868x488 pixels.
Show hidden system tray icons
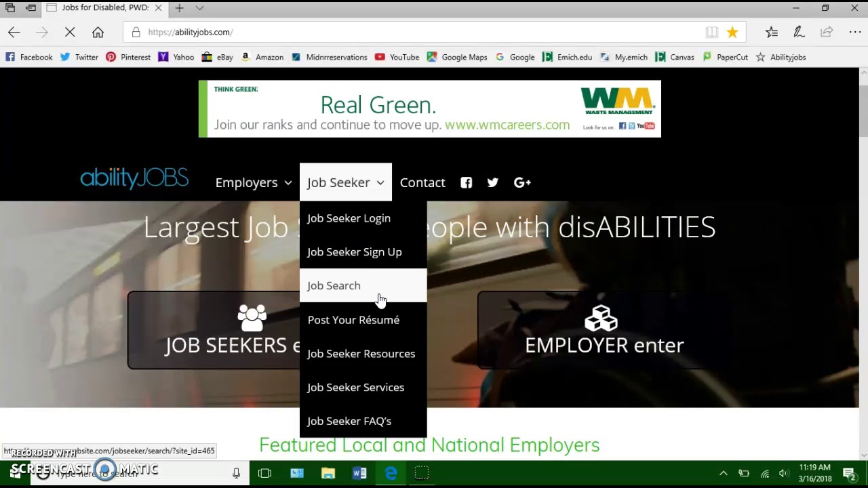click(724, 473)
